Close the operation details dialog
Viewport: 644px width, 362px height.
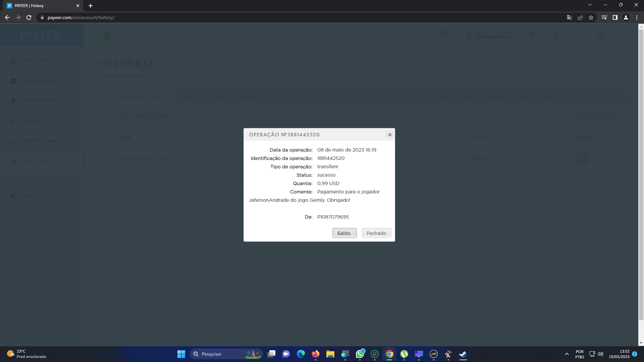(389, 134)
